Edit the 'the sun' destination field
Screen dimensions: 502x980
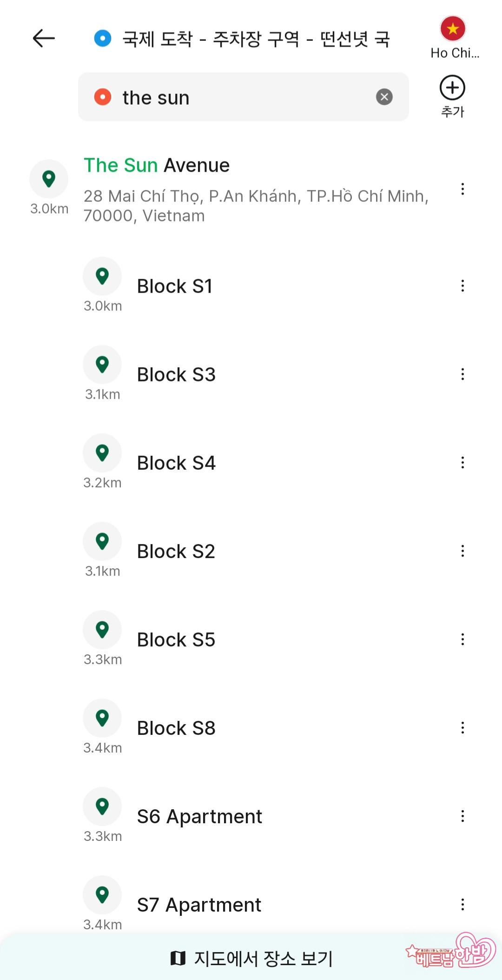tap(232, 98)
